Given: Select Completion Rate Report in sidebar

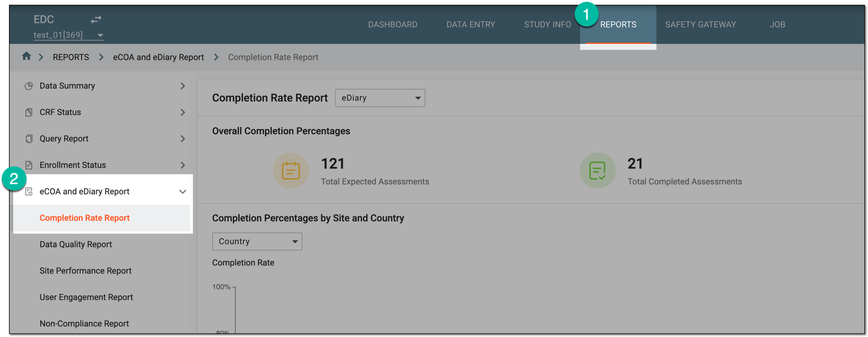Looking at the screenshot, I should pyautogui.click(x=84, y=218).
